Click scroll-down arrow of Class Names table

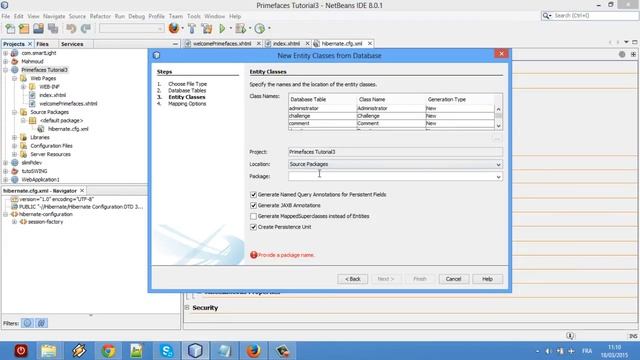pyautogui.click(x=498, y=126)
